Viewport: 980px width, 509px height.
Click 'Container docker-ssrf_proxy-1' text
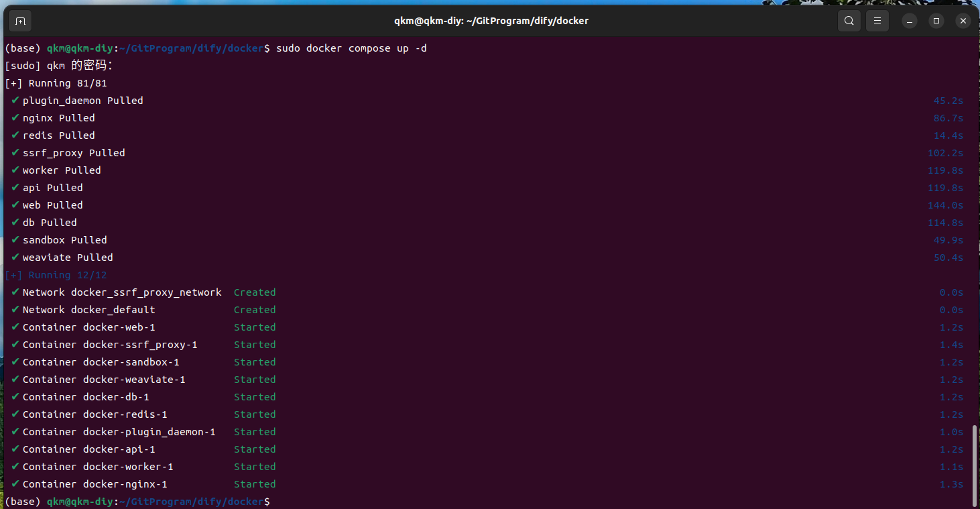(110, 345)
